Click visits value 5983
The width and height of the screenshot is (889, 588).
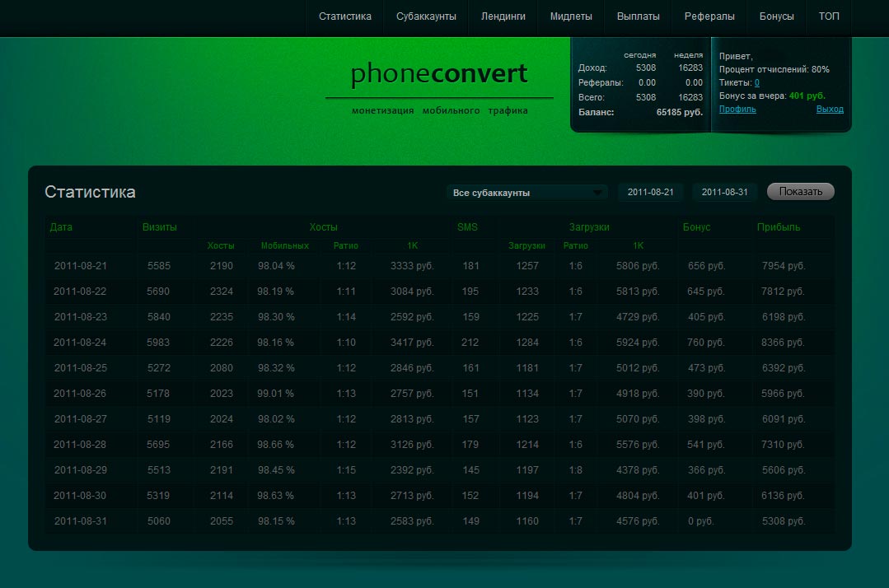pyautogui.click(x=158, y=342)
